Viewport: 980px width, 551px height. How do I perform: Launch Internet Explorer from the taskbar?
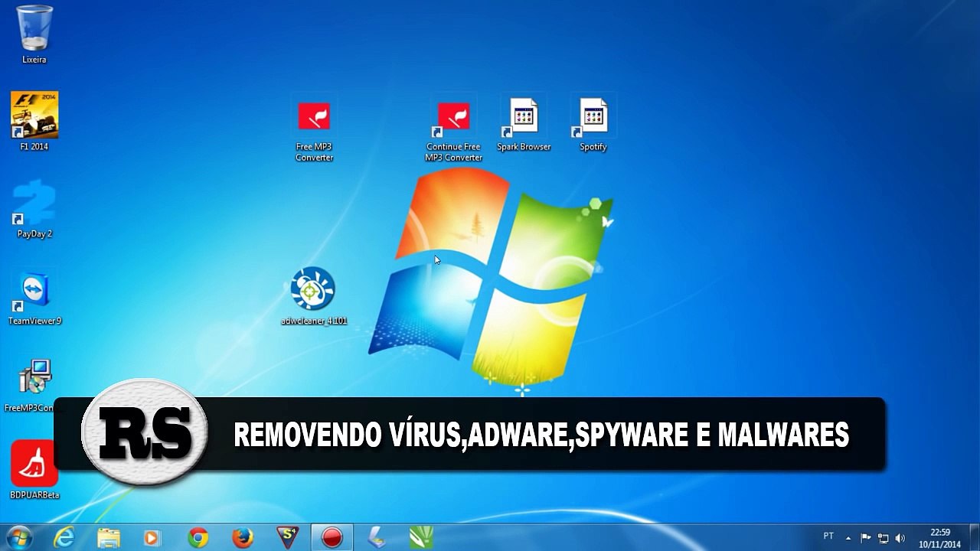pos(64,538)
